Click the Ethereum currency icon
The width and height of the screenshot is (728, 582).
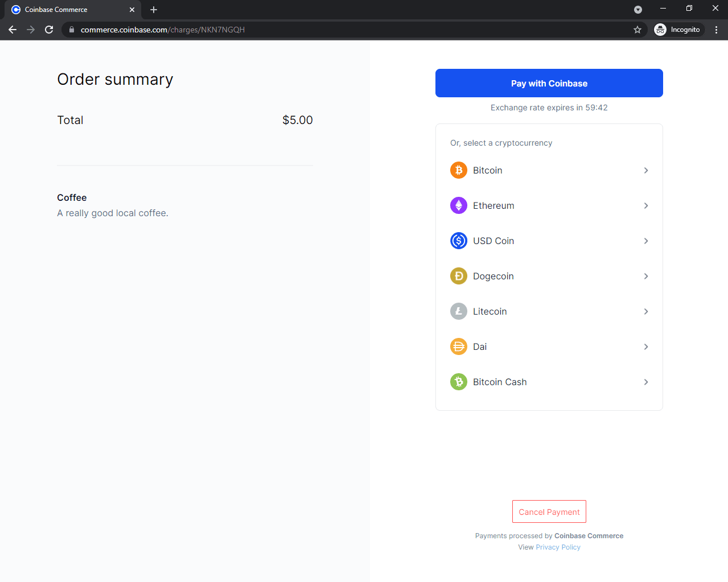tap(459, 205)
